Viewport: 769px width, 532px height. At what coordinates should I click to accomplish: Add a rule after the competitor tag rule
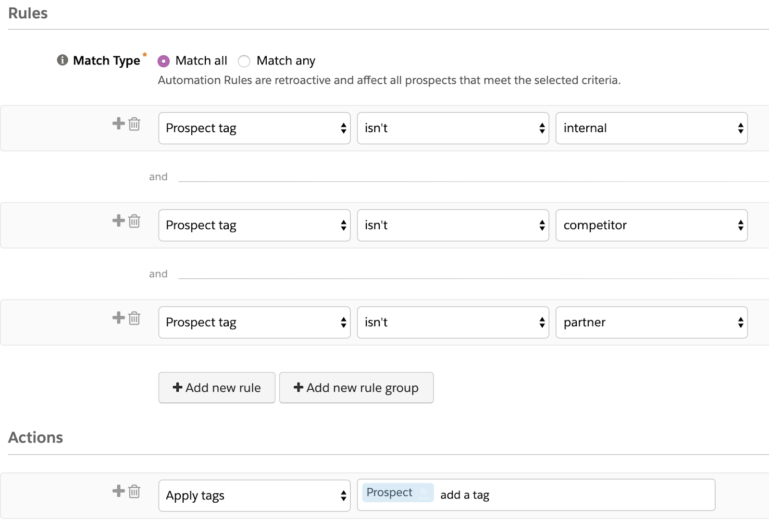118,221
